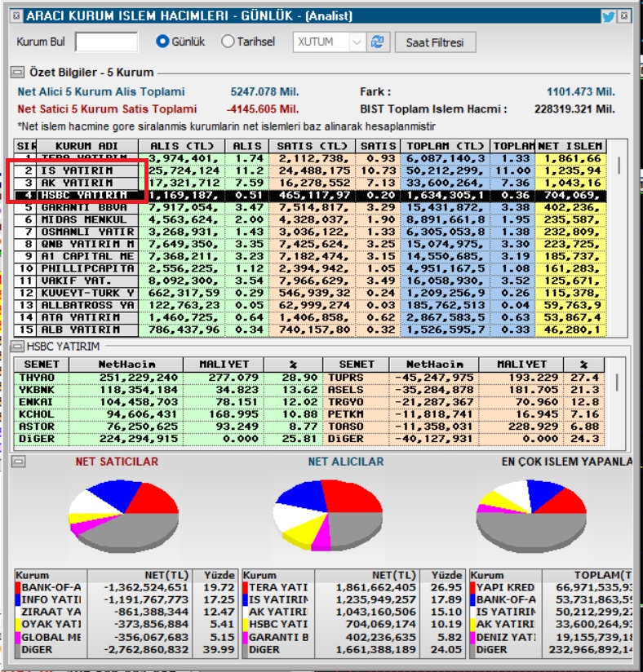
Task: Select the IS YATIRIM row
Action: click(78, 170)
